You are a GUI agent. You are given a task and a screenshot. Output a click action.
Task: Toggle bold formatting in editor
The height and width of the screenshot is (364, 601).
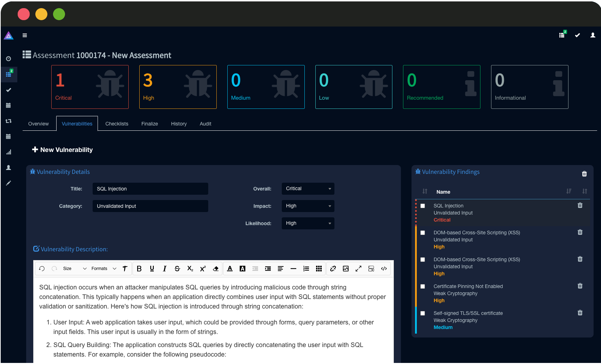pyautogui.click(x=139, y=269)
